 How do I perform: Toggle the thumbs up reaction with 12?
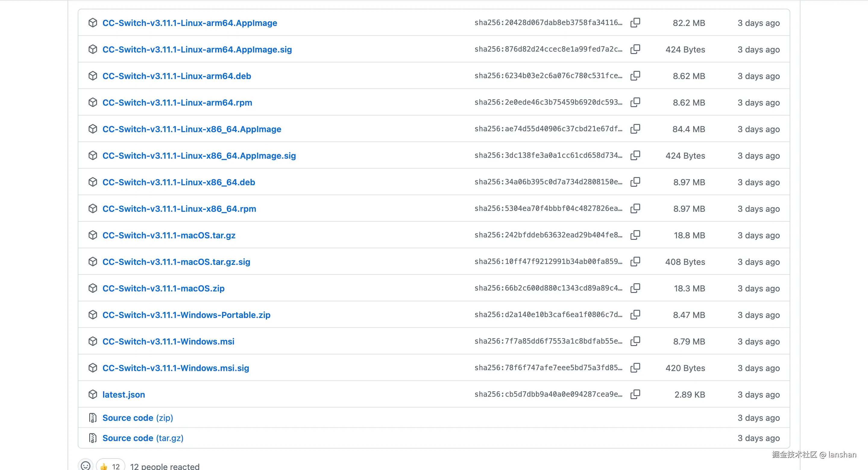coord(110,466)
